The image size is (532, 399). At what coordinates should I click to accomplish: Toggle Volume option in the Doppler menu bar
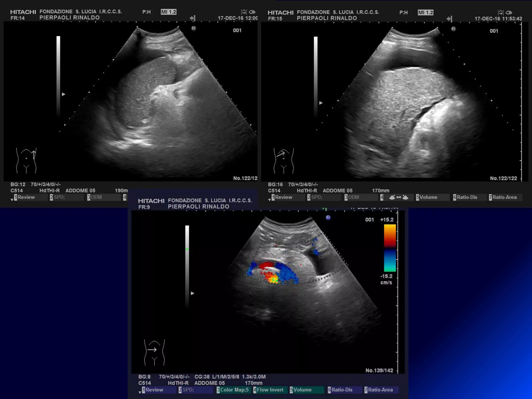click(x=302, y=390)
